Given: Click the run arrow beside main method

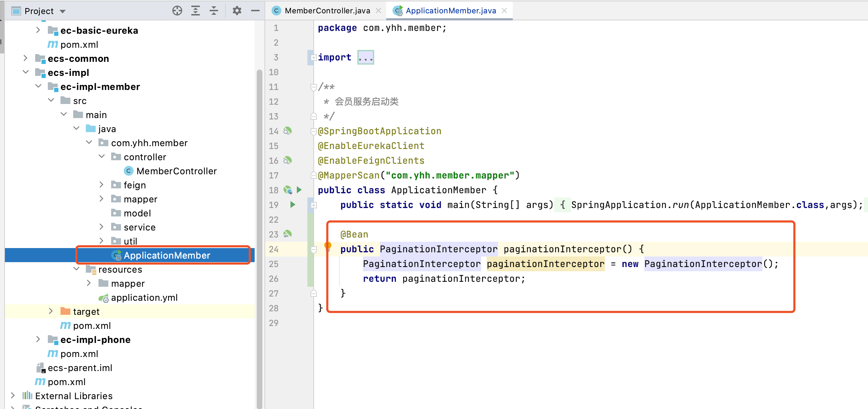Looking at the screenshot, I should (x=293, y=204).
